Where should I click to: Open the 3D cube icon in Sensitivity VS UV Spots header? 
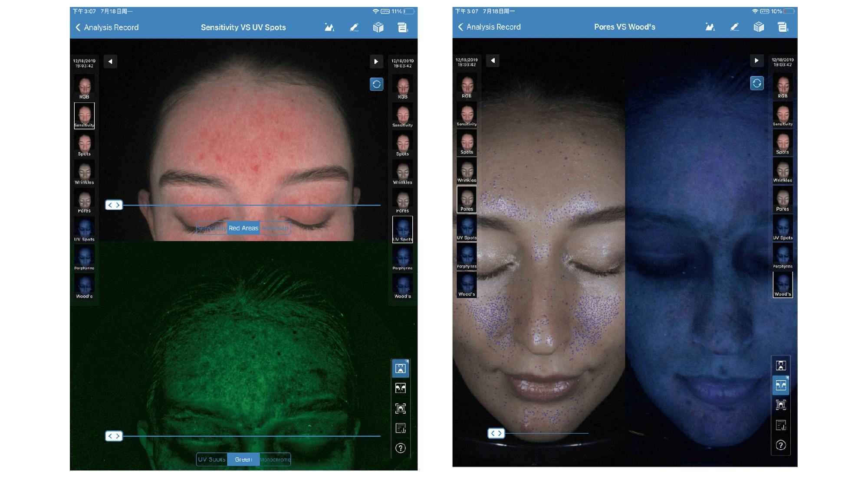[378, 28]
